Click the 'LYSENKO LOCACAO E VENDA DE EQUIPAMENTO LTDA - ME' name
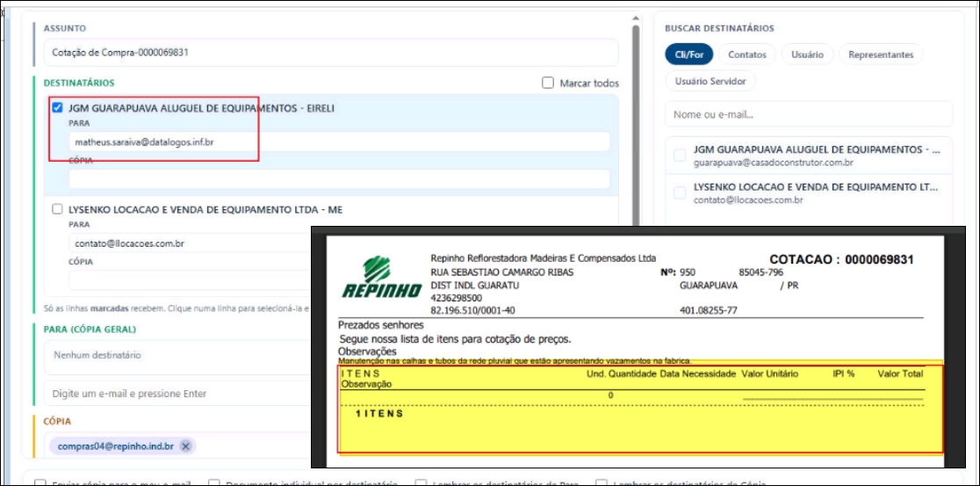980x486 pixels. click(205, 209)
